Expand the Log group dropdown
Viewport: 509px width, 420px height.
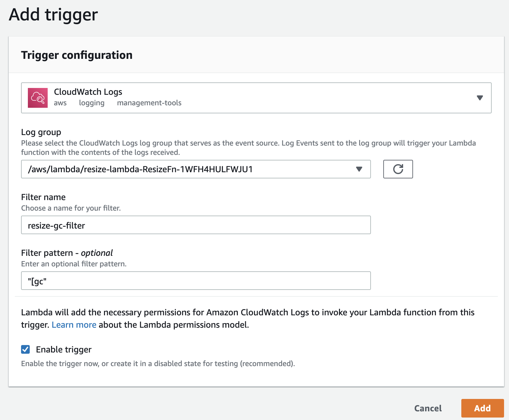[196, 169]
